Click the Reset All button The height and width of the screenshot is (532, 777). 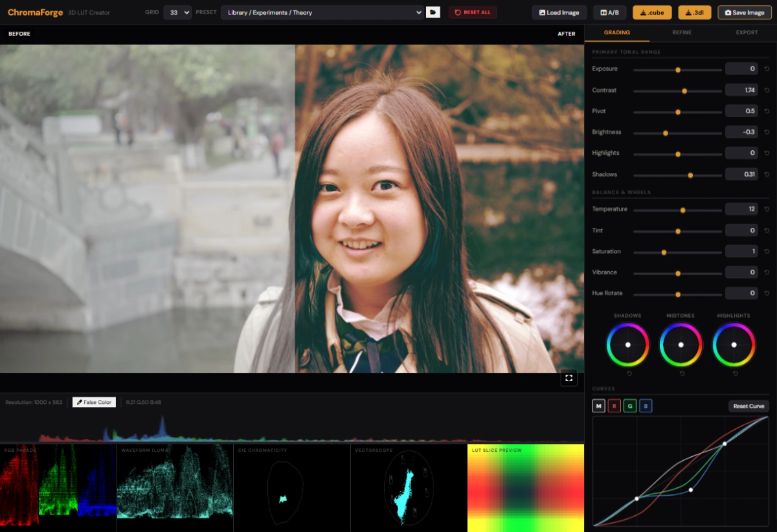click(x=473, y=12)
